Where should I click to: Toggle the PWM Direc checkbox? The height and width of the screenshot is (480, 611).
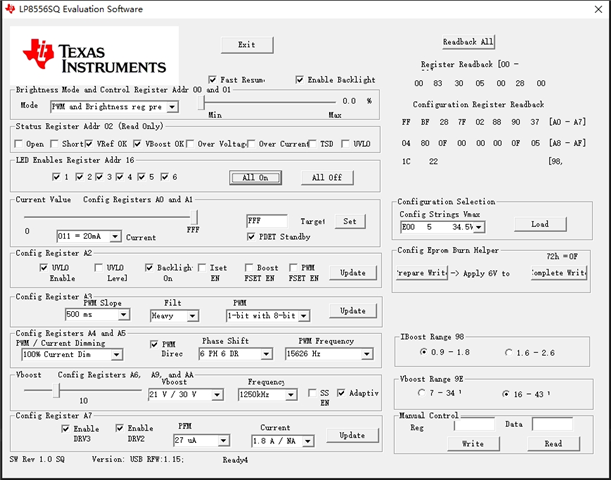point(154,344)
